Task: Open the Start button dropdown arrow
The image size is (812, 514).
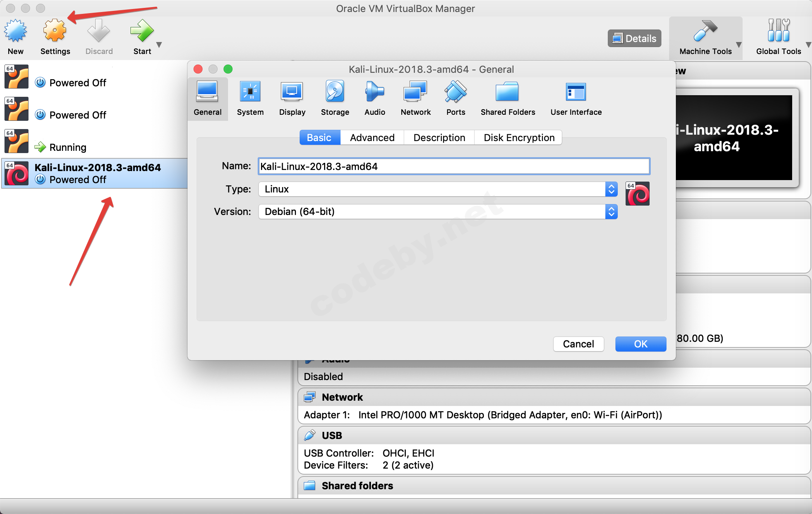Action: click(159, 45)
